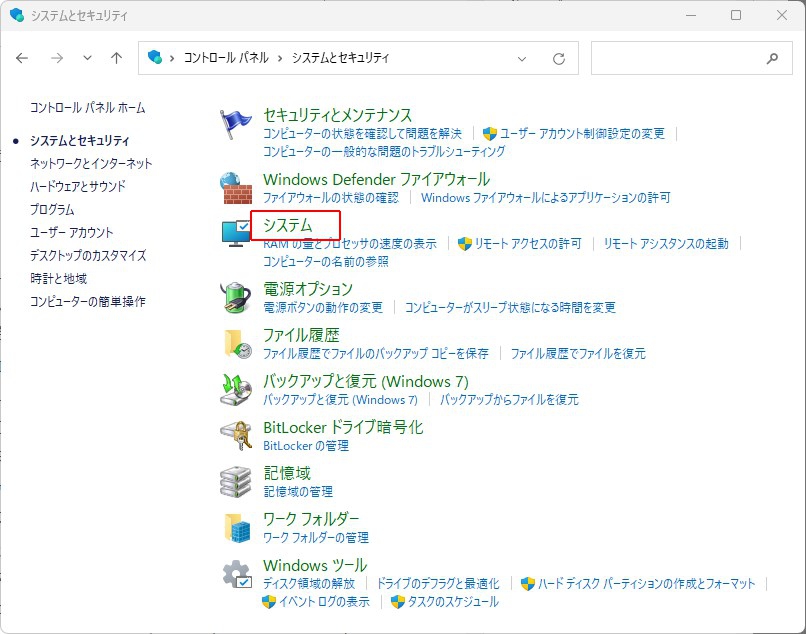Click the Windows Defender Firewall brick wall icon
The width and height of the screenshot is (806, 634).
(236, 188)
